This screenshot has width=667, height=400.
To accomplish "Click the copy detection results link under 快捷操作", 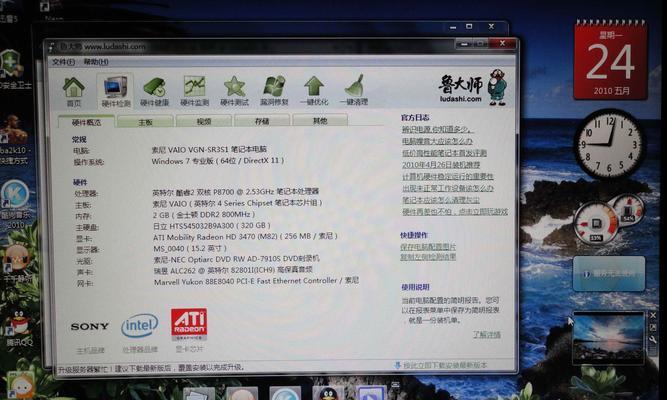I will [428, 257].
